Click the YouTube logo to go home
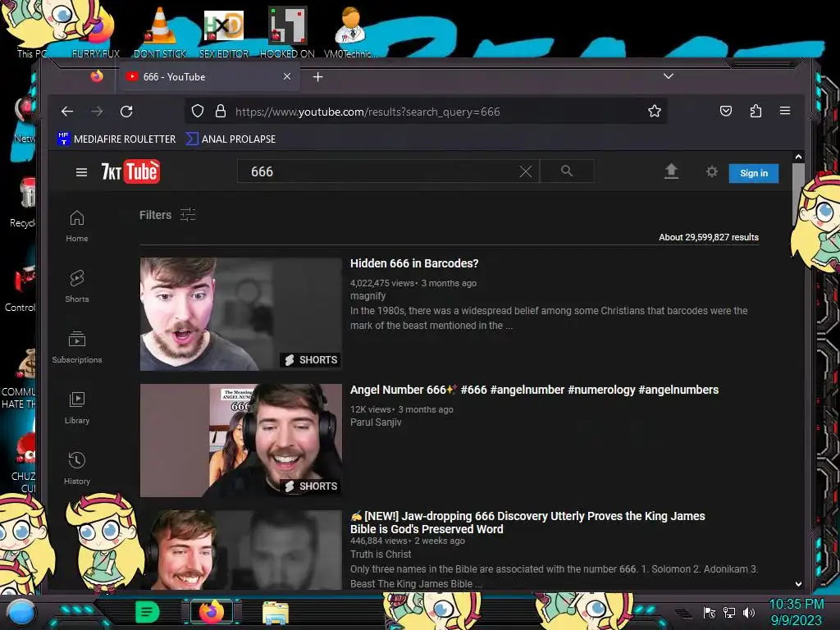The height and width of the screenshot is (630, 840). (130, 171)
